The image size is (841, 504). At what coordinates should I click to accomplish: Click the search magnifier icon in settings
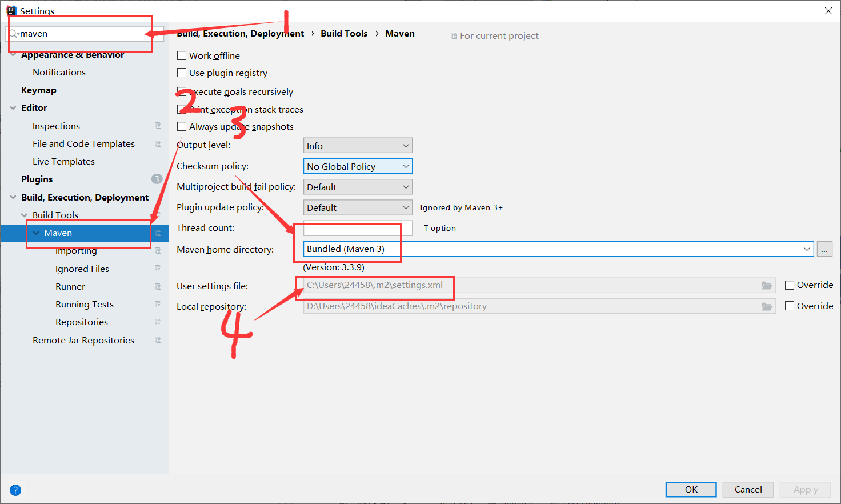click(x=13, y=34)
